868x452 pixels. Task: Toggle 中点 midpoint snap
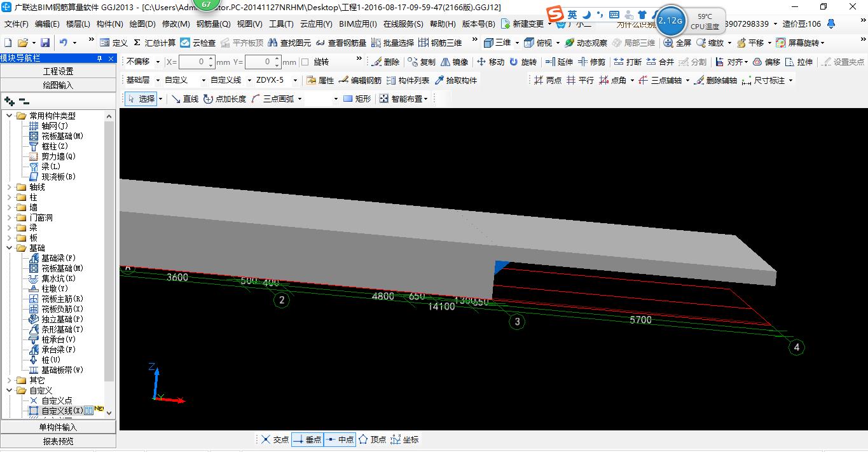coord(340,439)
